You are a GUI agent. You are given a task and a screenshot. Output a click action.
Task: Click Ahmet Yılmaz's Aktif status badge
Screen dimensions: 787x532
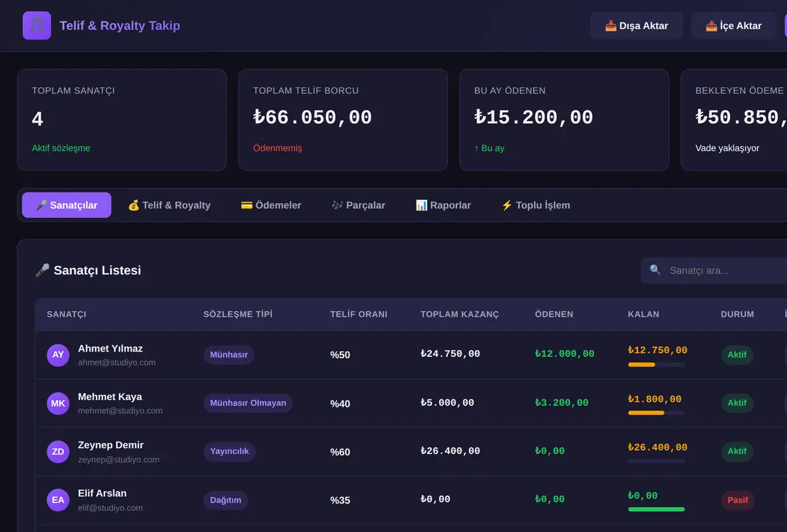click(737, 355)
